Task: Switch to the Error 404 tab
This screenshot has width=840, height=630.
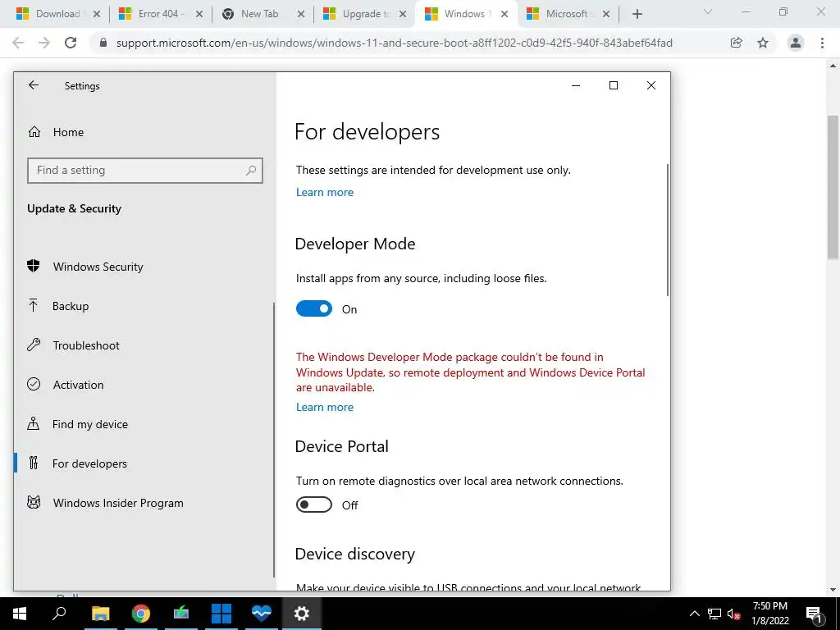Action: tap(152, 14)
